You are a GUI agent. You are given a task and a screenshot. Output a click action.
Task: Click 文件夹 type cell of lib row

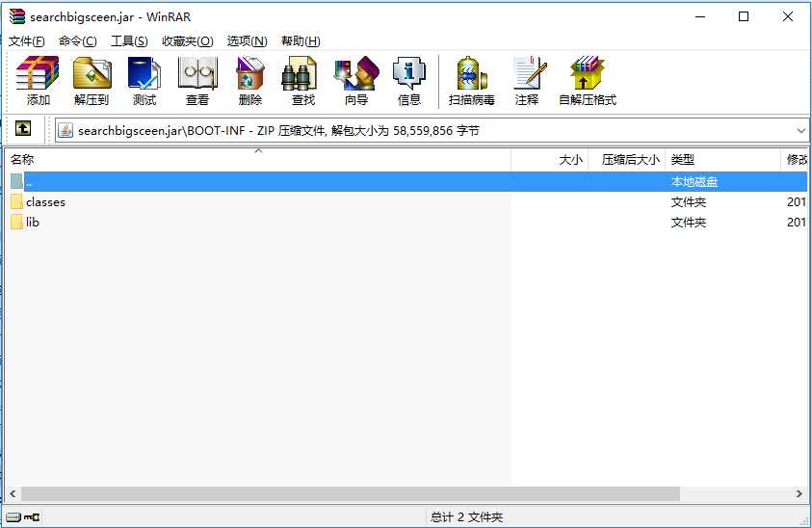[x=689, y=223]
